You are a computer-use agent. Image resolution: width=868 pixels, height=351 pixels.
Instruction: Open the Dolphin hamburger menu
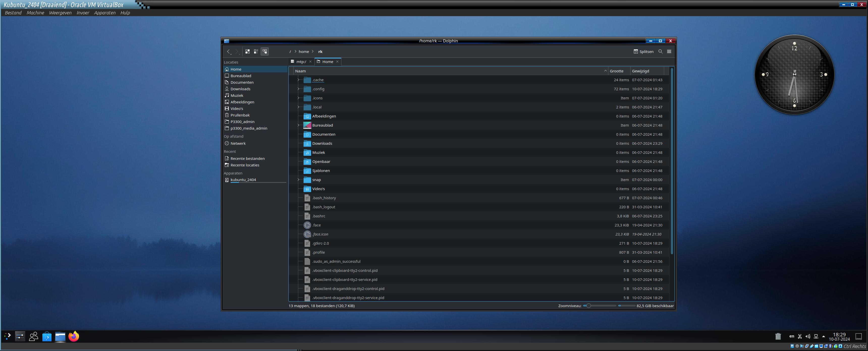(669, 51)
